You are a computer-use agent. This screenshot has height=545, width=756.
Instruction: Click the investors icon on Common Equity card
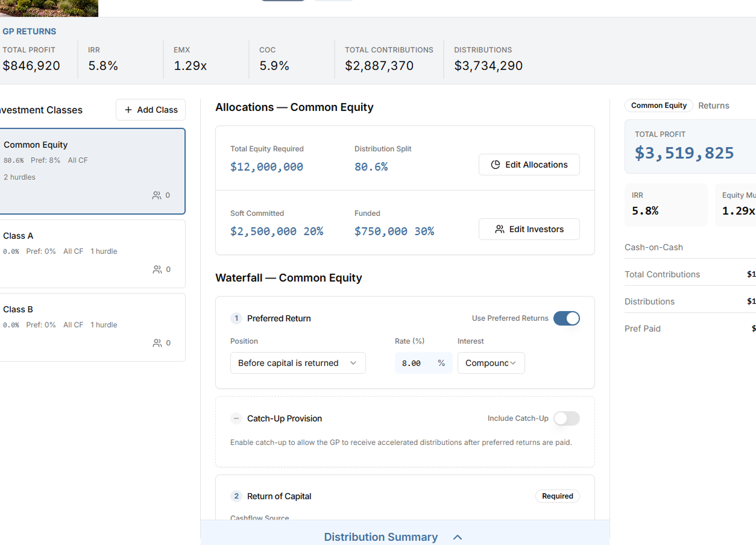(x=157, y=195)
